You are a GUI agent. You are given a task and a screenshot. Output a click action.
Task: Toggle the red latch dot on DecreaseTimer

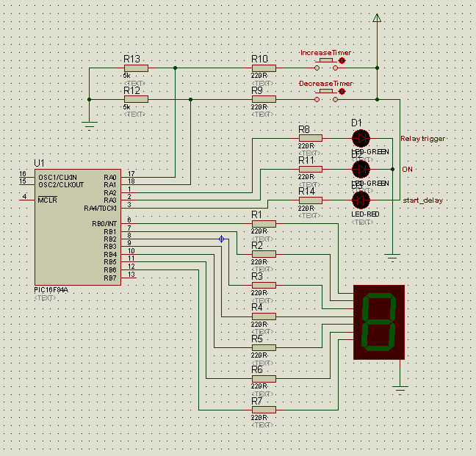(x=342, y=91)
